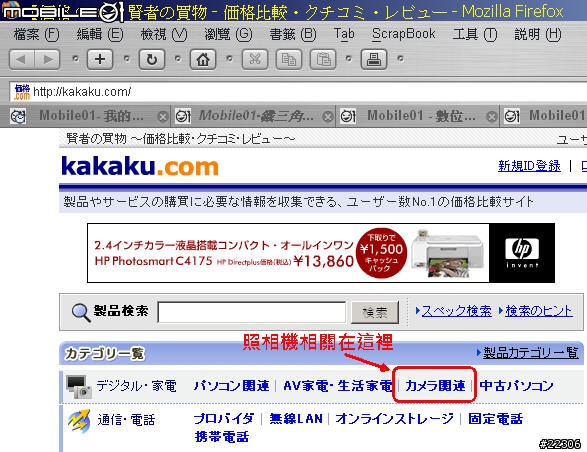Close the Mobile01-鐵三角 tab

pyautogui.click(x=328, y=117)
